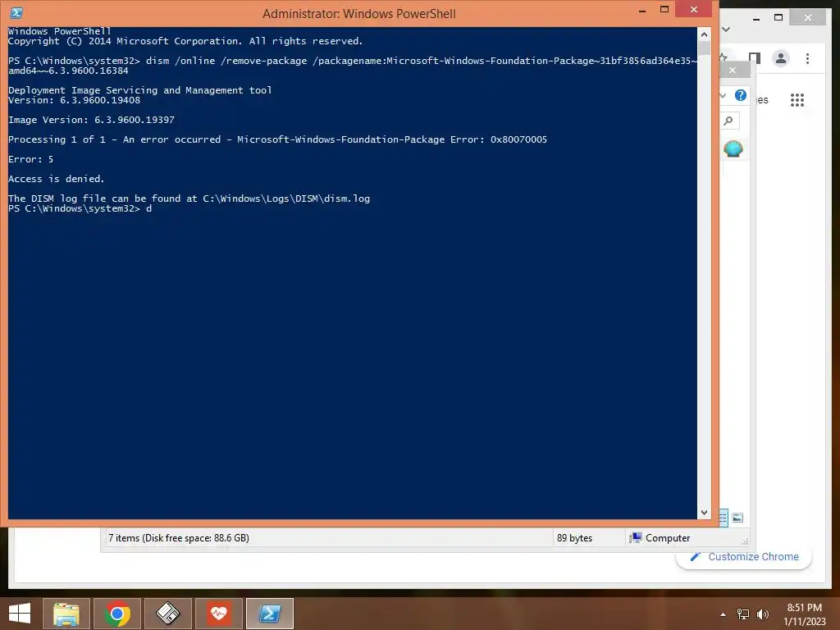
Task: Click the current PowerShell prompt line
Action: pyautogui.click(x=80, y=208)
